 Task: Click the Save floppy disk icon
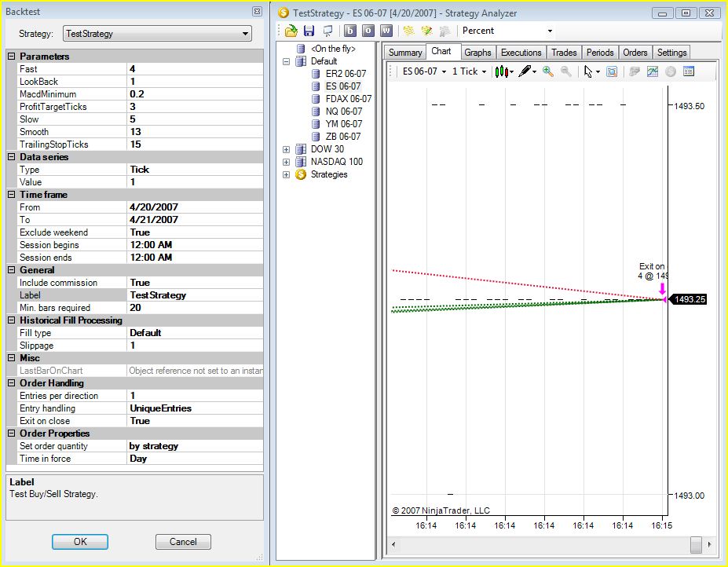[x=309, y=31]
